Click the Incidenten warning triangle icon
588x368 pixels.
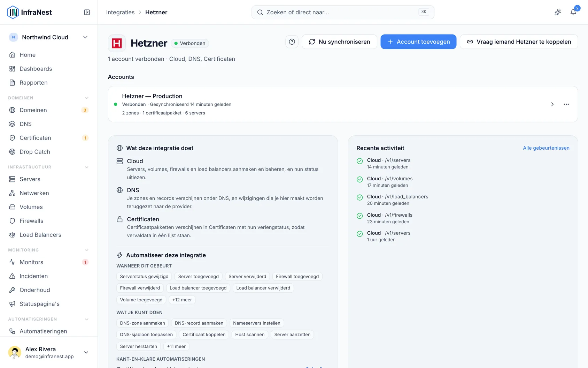(12, 276)
